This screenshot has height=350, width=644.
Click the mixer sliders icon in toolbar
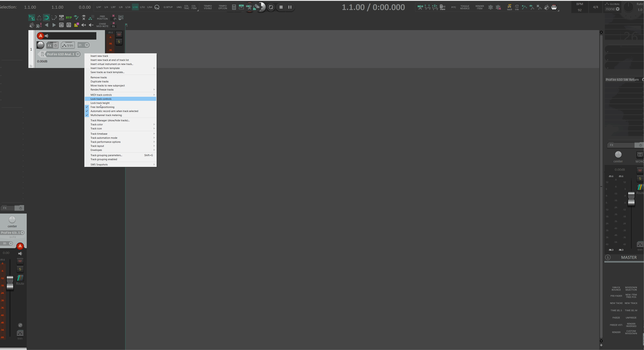pos(121,17)
